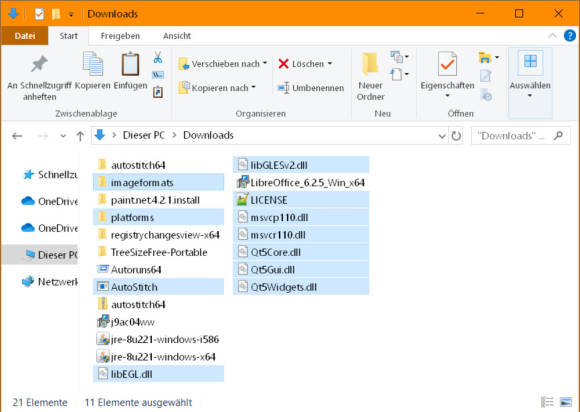Expand the Kopieren nach dropdown
The width and height of the screenshot is (580, 412).
click(x=254, y=87)
